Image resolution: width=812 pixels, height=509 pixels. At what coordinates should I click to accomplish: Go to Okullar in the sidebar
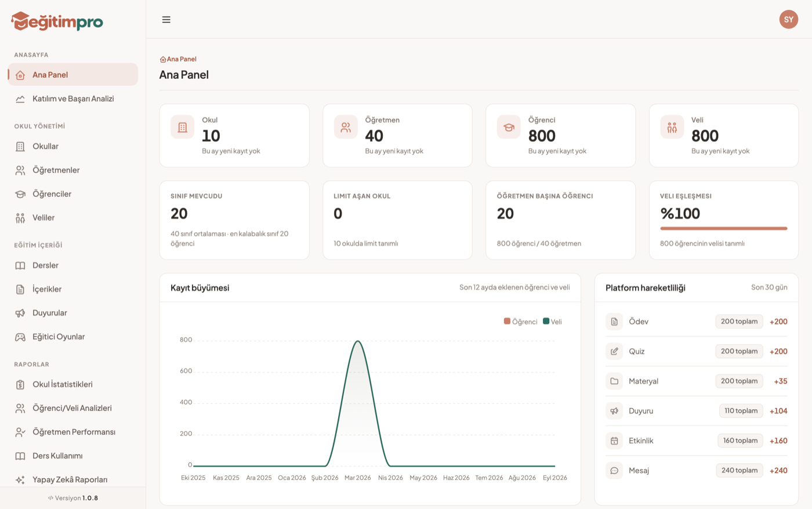click(73, 146)
